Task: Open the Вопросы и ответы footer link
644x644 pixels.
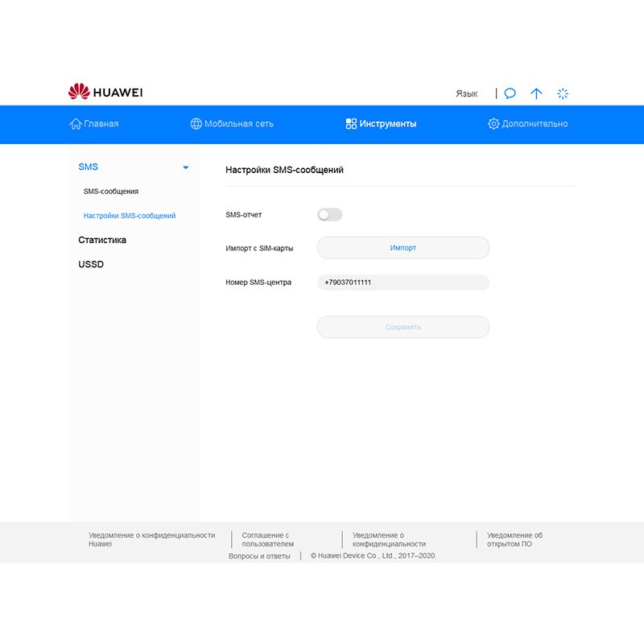Action: 259,556
